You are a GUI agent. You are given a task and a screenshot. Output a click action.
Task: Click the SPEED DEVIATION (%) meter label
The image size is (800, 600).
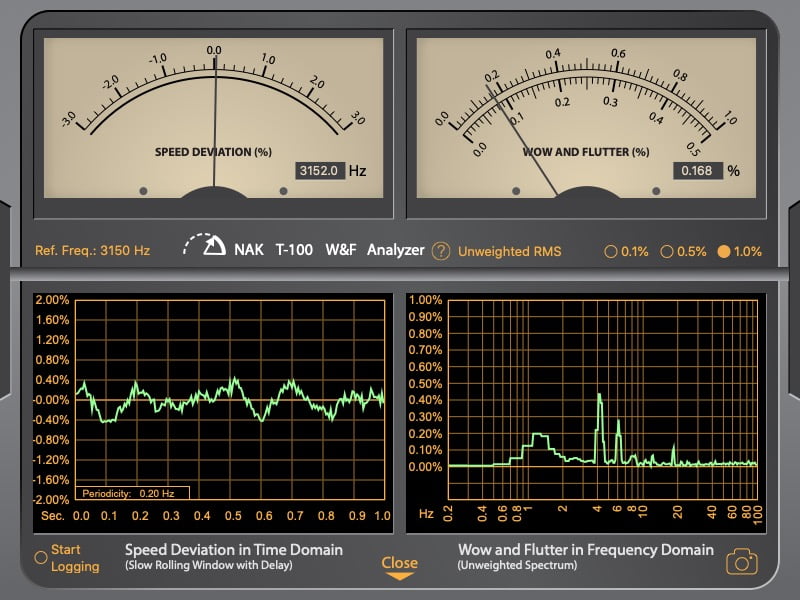click(x=213, y=152)
